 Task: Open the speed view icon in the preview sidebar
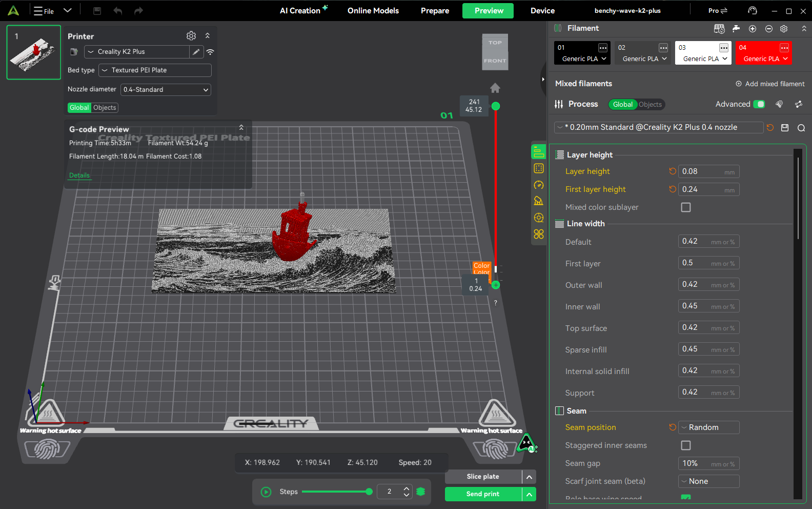tap(538, 185)
